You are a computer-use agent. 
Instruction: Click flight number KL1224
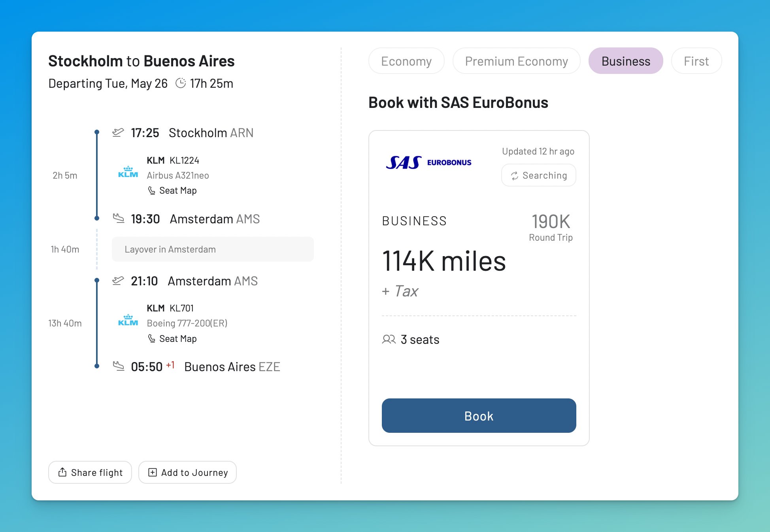tap(184, 160)
